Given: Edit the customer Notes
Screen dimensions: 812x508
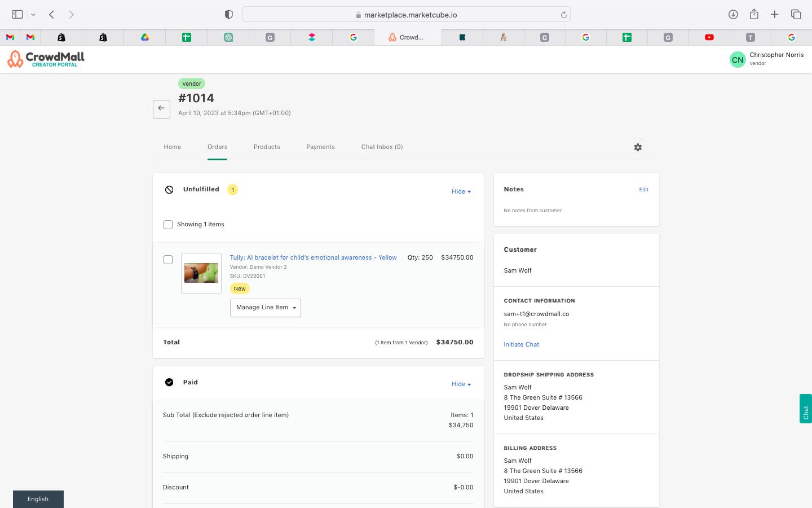Looking at the screenshot, I should point(643,190).
